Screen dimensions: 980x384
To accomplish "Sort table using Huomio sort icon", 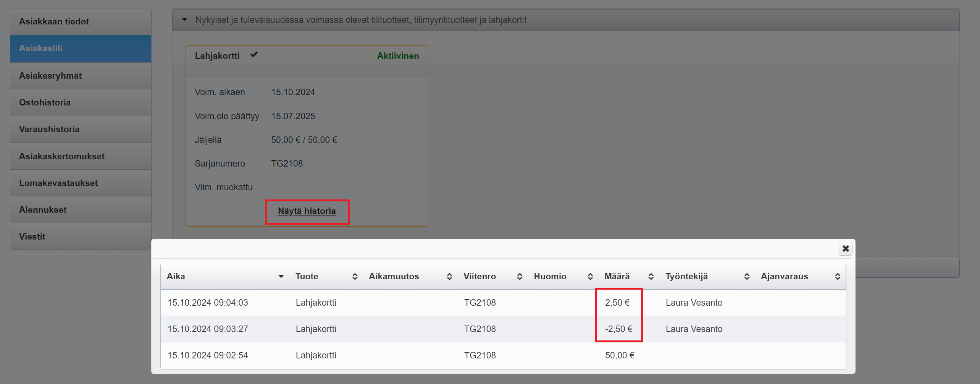I will [590, 276].
